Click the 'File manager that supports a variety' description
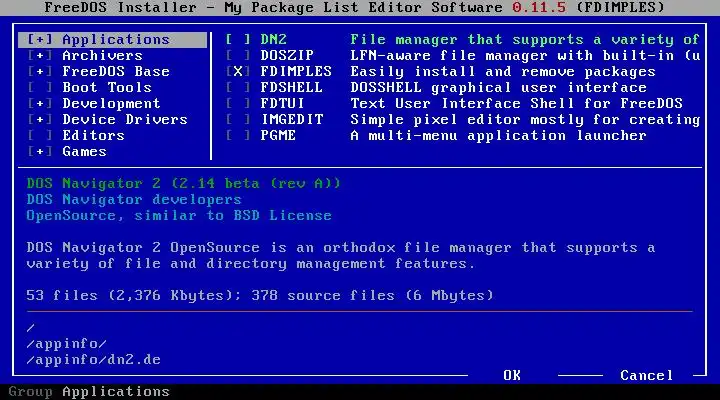The height and width of the screenshot is (400, 720). [525, 39]
